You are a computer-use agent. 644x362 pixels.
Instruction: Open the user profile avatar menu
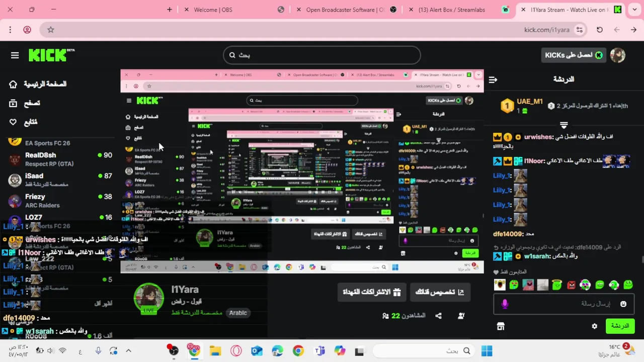617,55
